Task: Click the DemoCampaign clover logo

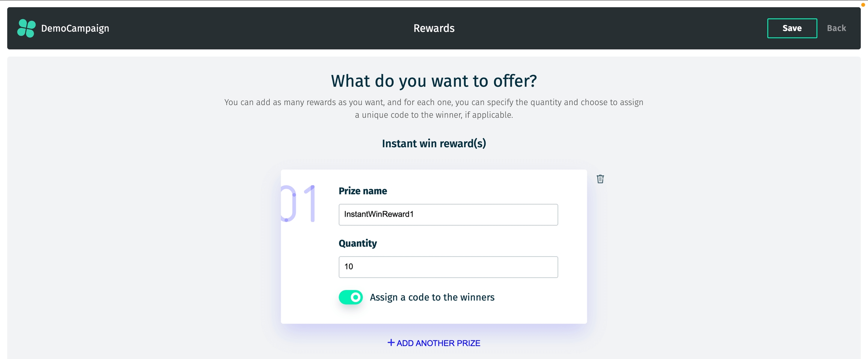Action: point(26,28)
